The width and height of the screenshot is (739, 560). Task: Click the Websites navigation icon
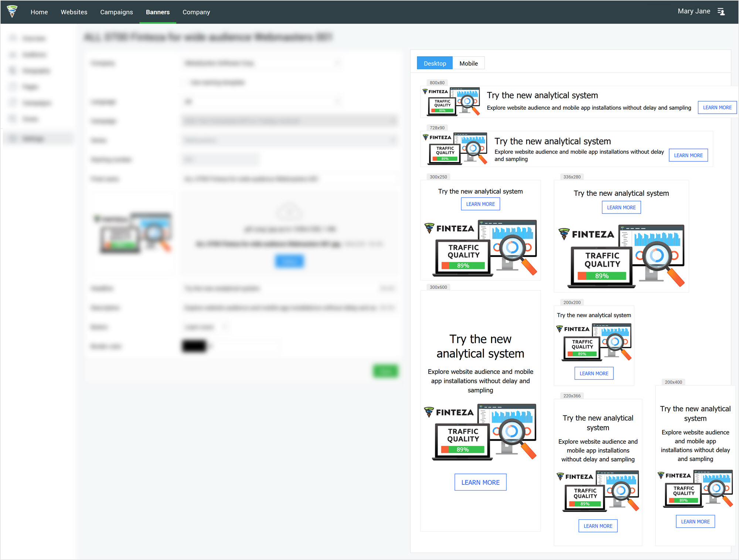pyautogui.click(x=74, y=11)
